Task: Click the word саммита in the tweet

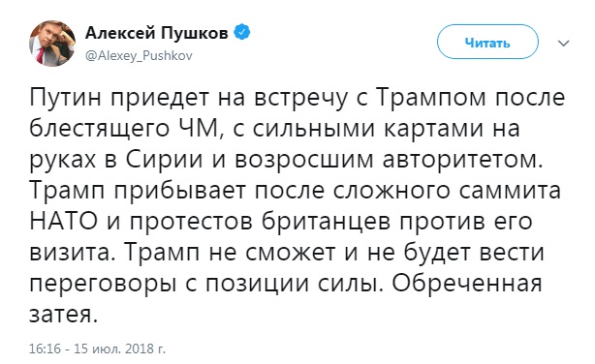Action: pyautogui.click(x=510, y=191)
